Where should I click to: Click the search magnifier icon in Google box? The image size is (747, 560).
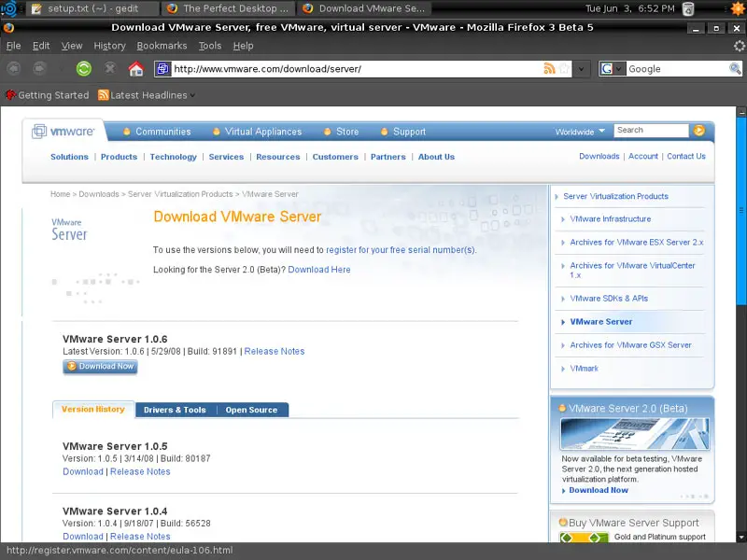(735, 68)
